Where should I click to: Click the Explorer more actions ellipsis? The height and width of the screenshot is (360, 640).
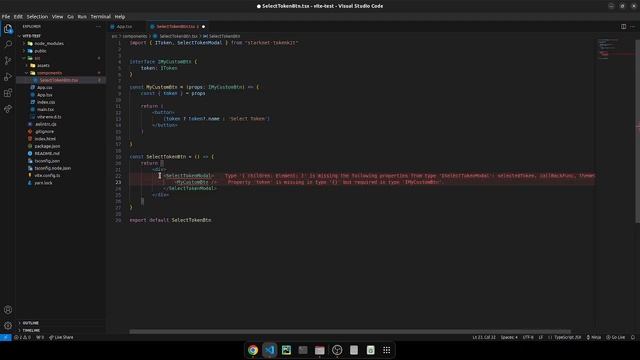pyautogui.click(x=98, y=27)
